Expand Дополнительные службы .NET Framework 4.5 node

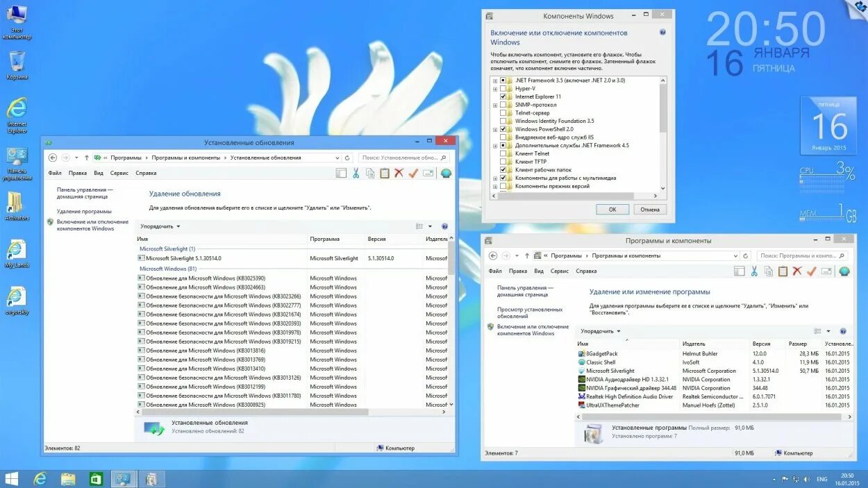pos(495,146)
